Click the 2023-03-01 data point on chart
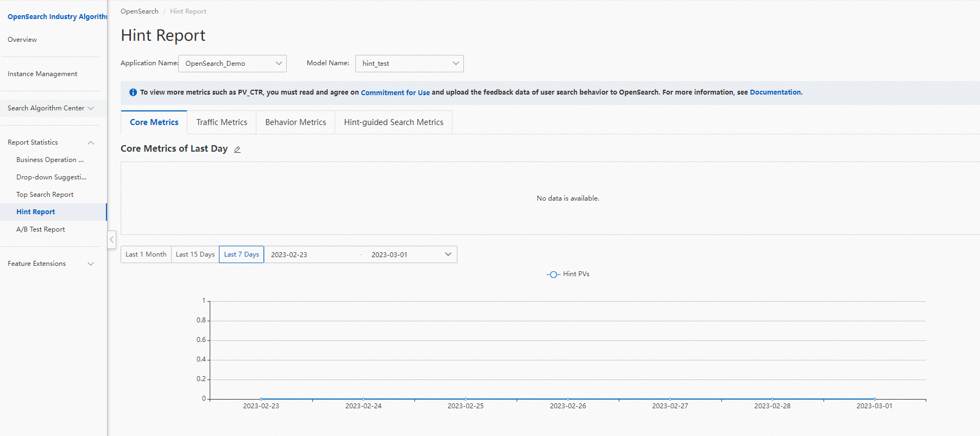Viewport: 980px width, 436px height. click(x=875, y=399)
